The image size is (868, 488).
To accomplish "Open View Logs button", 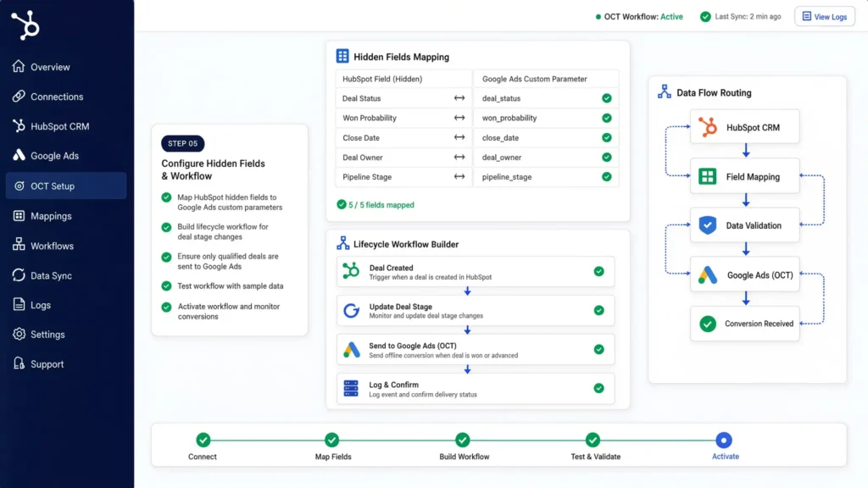I will coord(825,17).
